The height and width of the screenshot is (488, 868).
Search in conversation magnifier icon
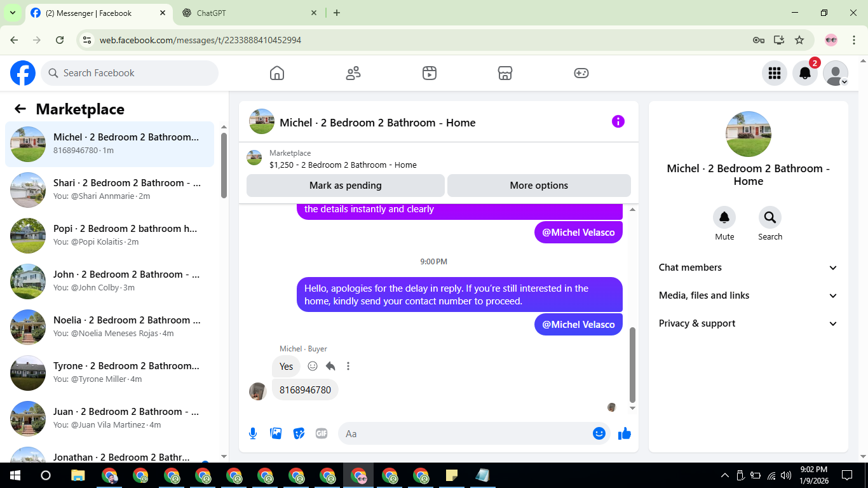770,218
